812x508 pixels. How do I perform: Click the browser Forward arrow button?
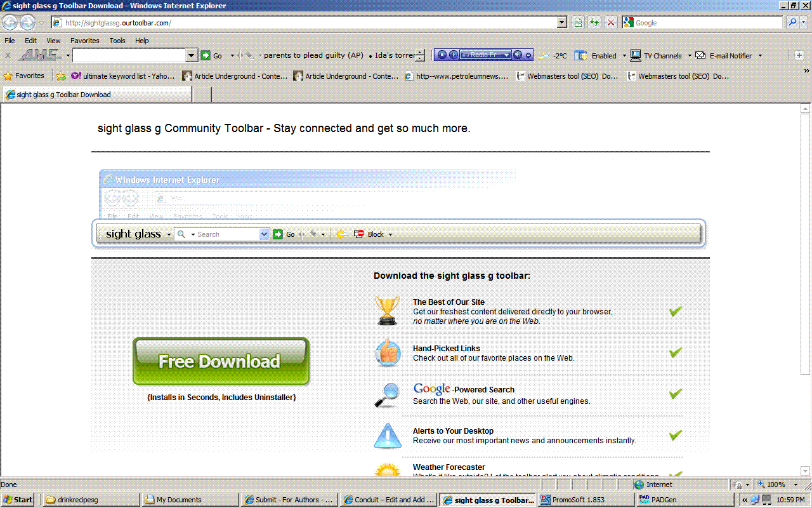27,23
